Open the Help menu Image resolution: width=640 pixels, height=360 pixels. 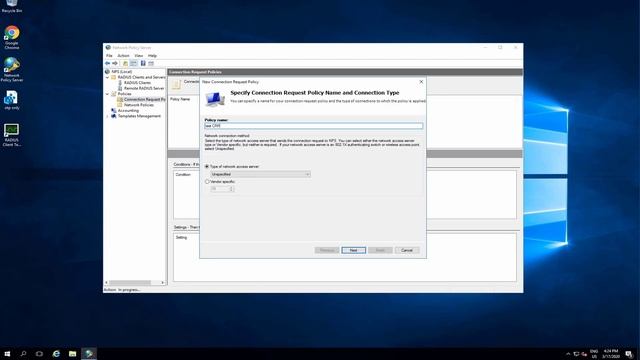(152, 56)
